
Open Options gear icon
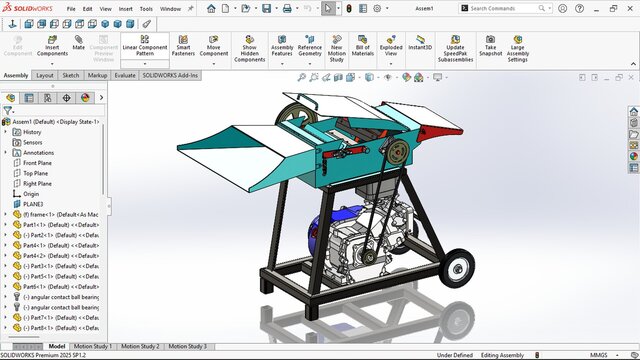377,8
